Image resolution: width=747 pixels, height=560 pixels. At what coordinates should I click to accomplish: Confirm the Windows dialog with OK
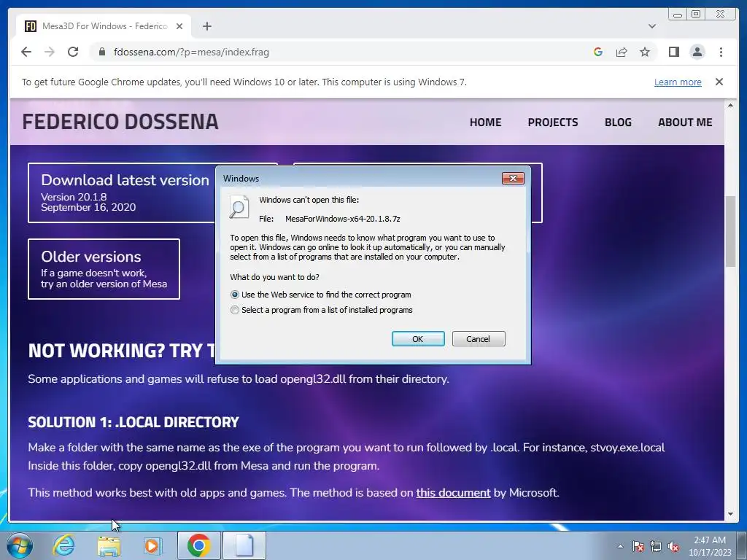418,338
